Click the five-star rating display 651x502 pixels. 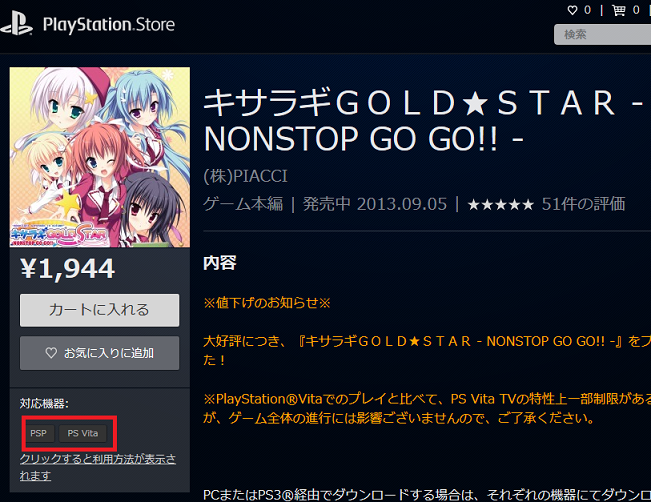click(501, 204)
